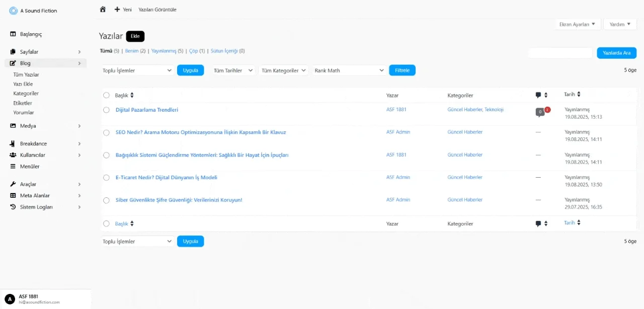Open Medya from the sidebar
This screenshot has width=644, height=309.
pyautogui.click(x=28, y=126)
